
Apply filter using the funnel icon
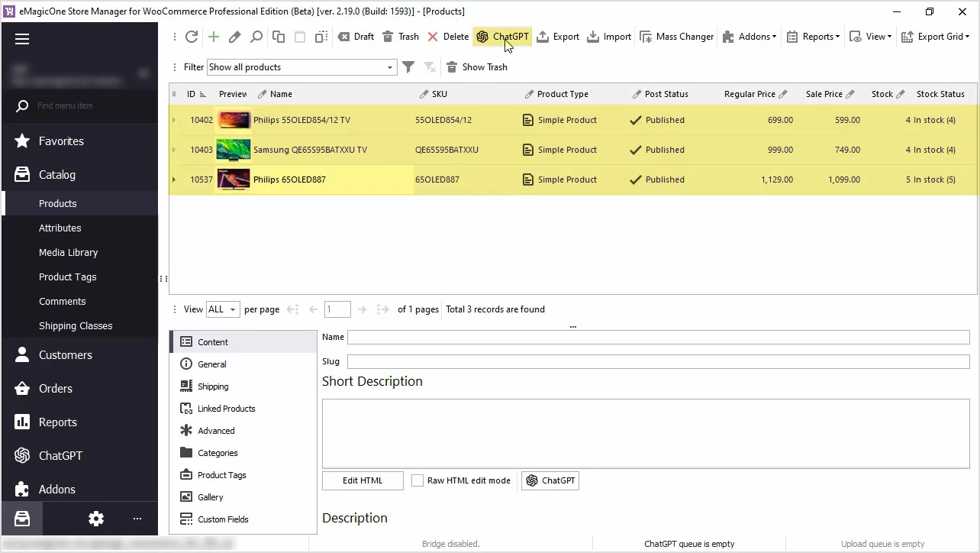coord(408,67)
